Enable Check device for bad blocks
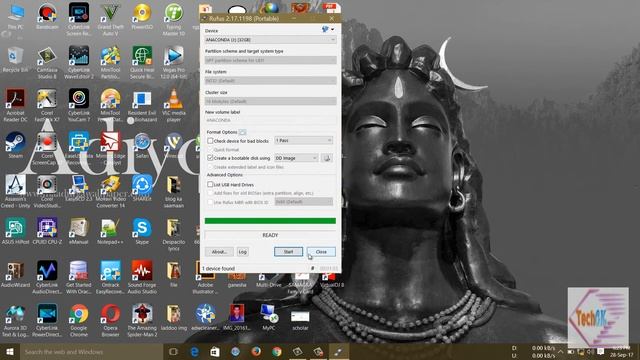640x360 pixels. tap(210, 141)
